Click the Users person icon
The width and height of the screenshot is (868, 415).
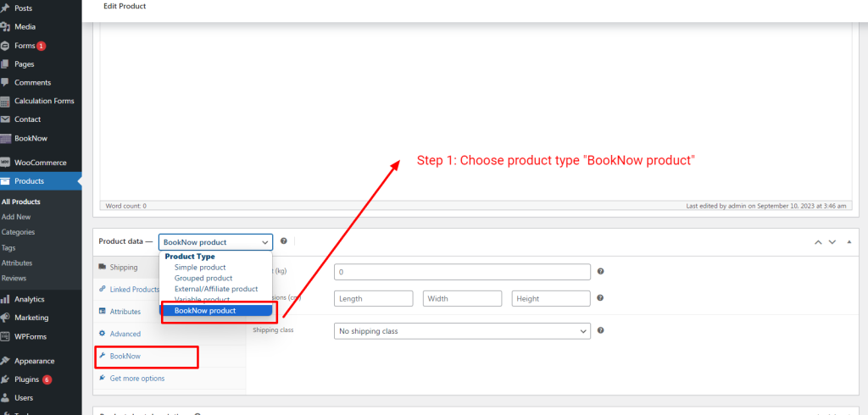[5, 398]
